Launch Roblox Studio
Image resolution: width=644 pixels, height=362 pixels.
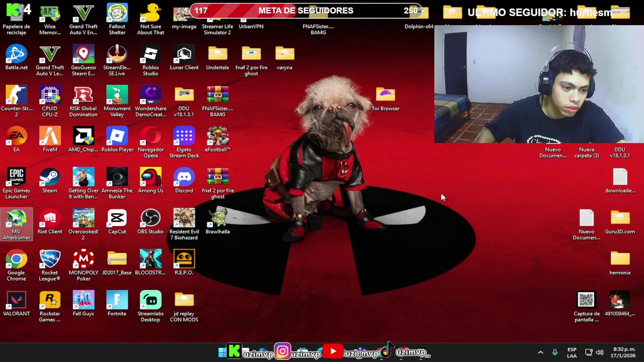[x=150, y=60]
